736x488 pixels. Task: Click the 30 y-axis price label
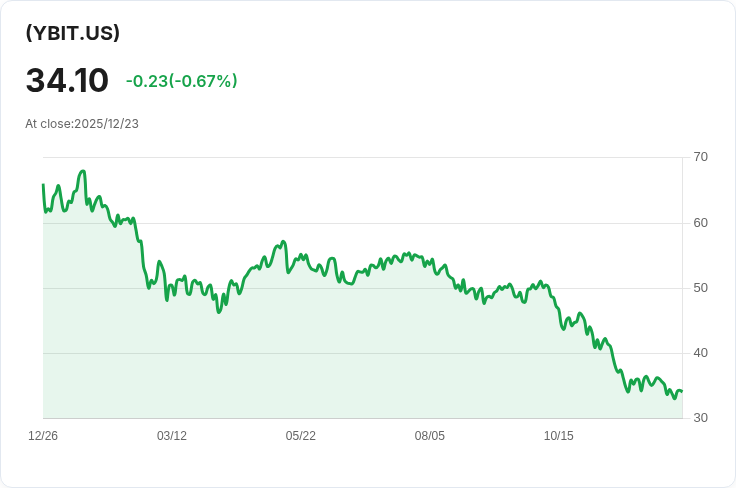pyautogui.click(x=700, y=418)
